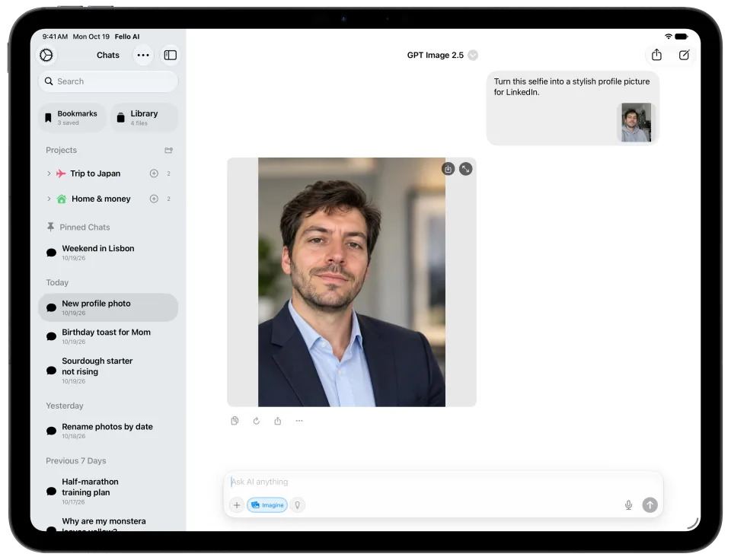Open the Birthday toast for Mom chat
This screenshot has height=560, width=731.
pos(108,336)
